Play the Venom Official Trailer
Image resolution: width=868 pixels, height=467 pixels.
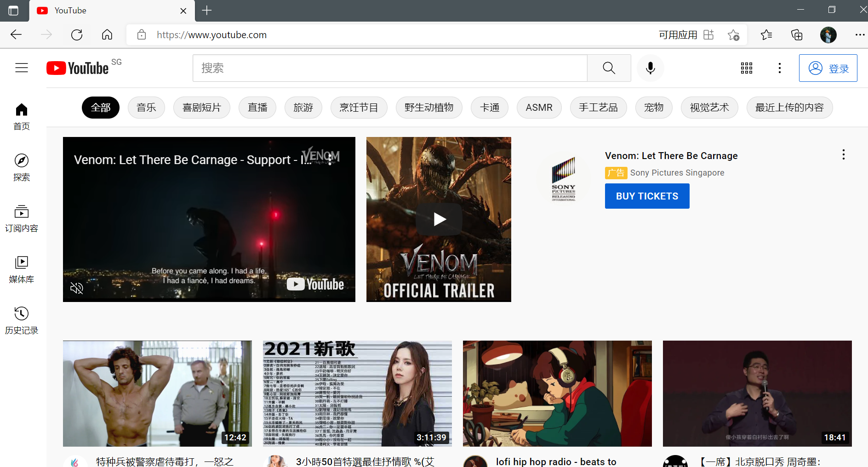pyautogui.click(x=439, y=219)
